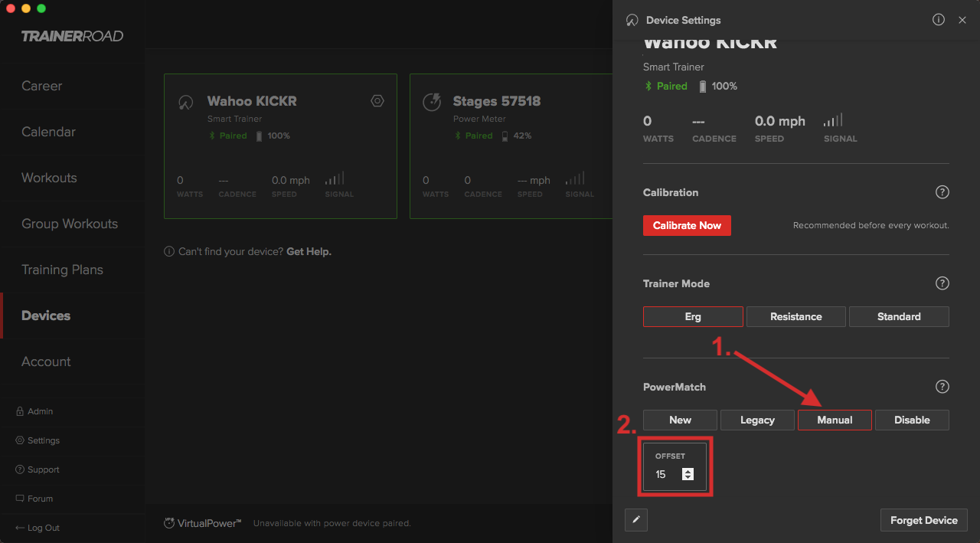Click the signal bars in Wahoo KICKR card
This screenshot has height=543, width=980.
[335, 178]
